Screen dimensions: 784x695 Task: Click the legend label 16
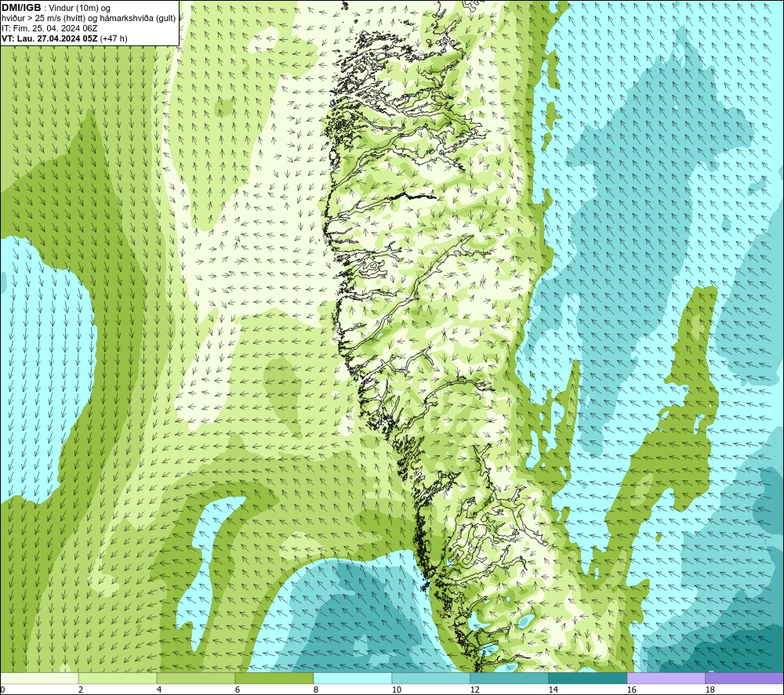[x=631, y=690]
